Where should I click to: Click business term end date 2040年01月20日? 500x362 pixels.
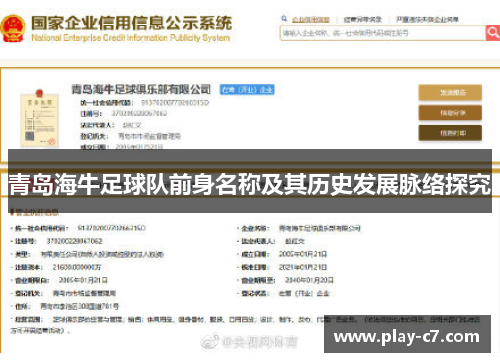[x=309, y=280]
